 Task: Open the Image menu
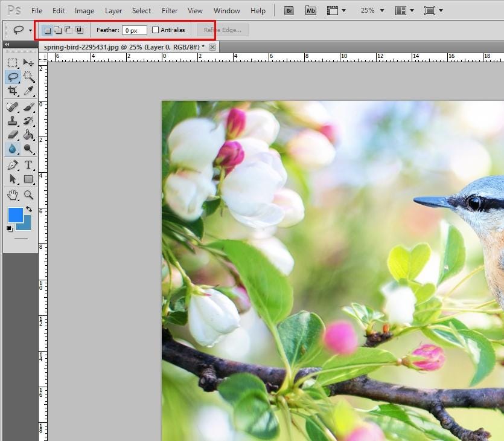tap(85, 11)
